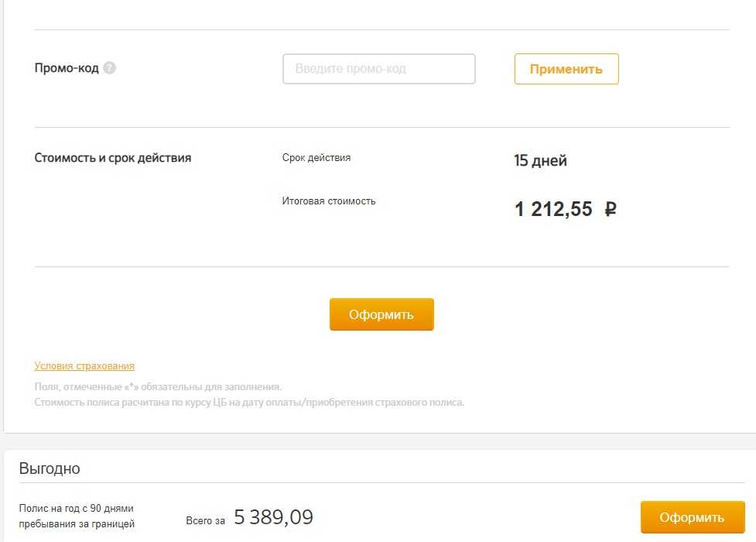The image size is (756, 542).
Task: Click the Стоимость и срок действия heading
Action: click(113, 158)
